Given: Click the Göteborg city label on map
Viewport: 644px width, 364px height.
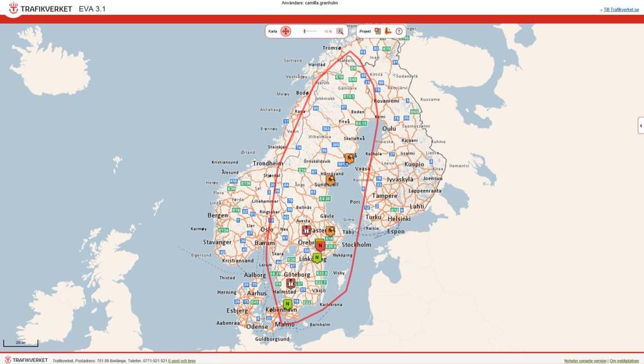Looking at the screenshot, I should point(297,275).
